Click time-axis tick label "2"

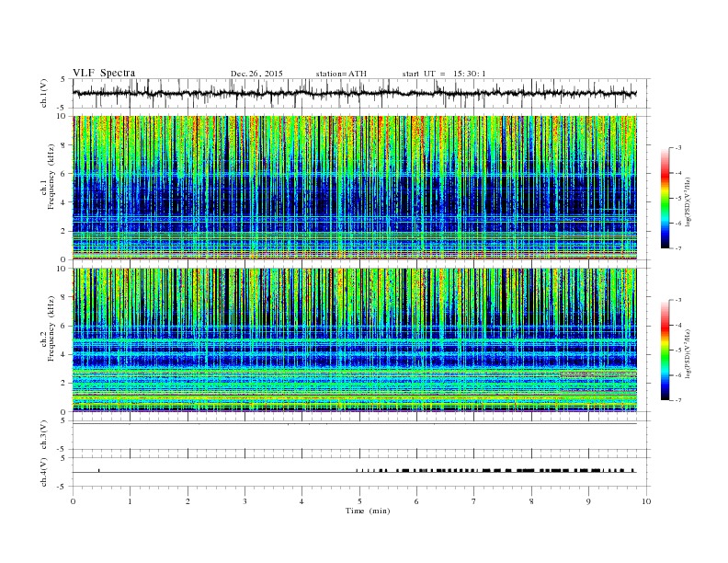pos(188,501)
